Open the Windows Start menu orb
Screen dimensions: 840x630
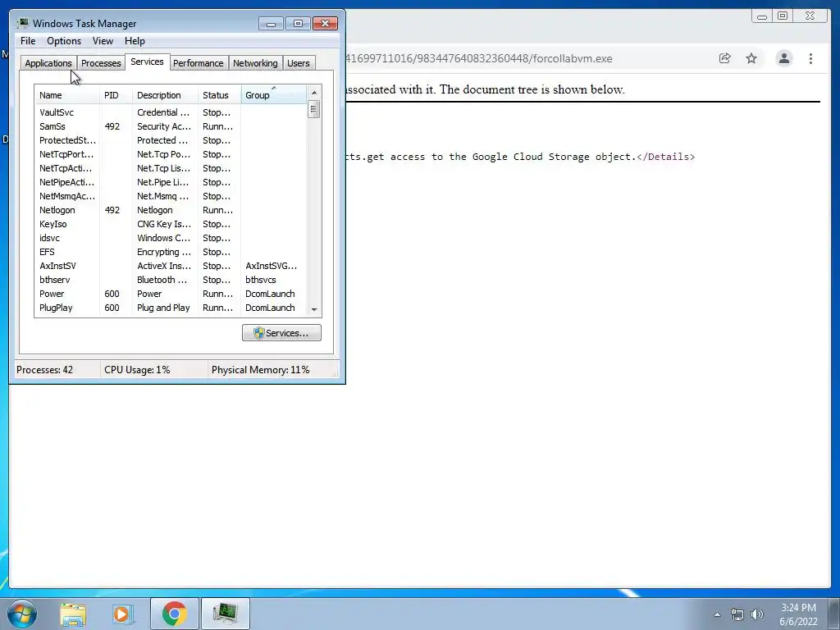coord(22,614)
